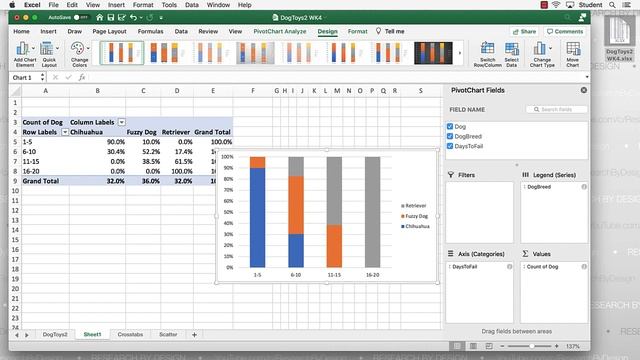Switch to Page Break Preview icon

pyautogui.click(x=489, y=346)
